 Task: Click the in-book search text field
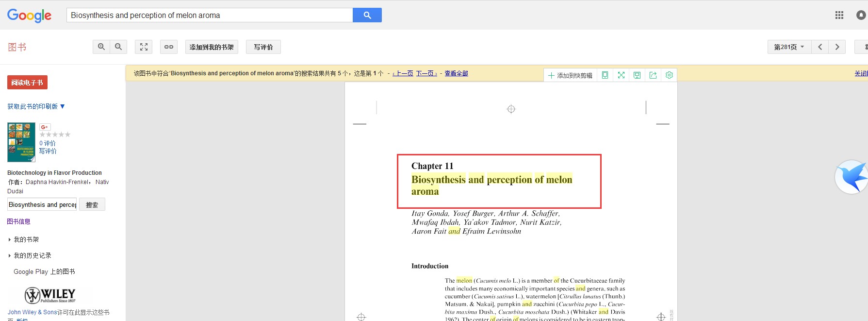coord(42,204)
